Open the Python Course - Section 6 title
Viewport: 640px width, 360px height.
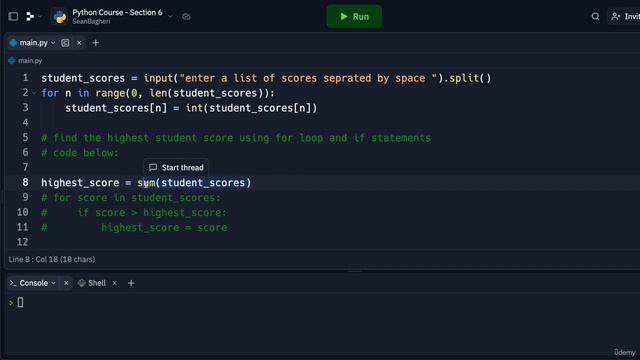point(117,12)
